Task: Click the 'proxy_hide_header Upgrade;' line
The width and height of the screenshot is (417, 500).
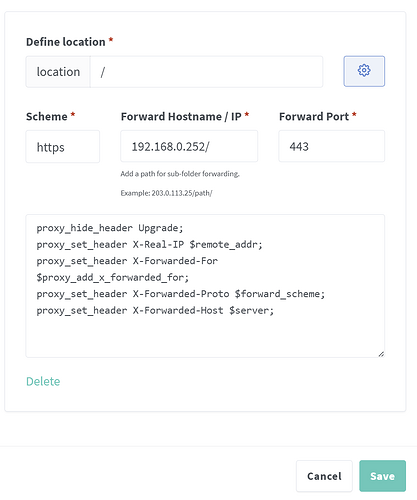Action: (110, 228)
